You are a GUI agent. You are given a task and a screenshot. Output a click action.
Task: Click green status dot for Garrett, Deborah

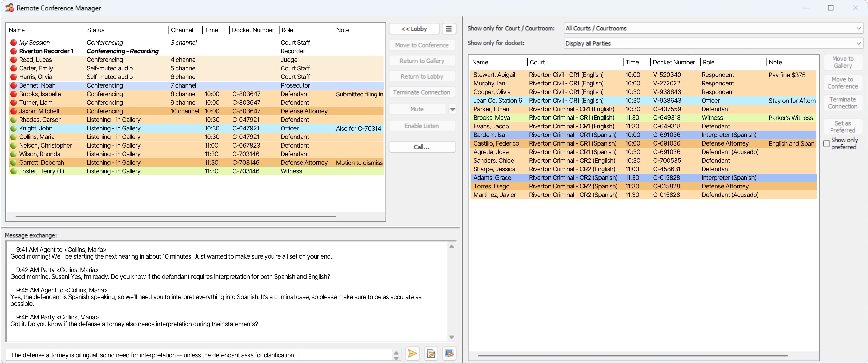(x=14, y=163)
